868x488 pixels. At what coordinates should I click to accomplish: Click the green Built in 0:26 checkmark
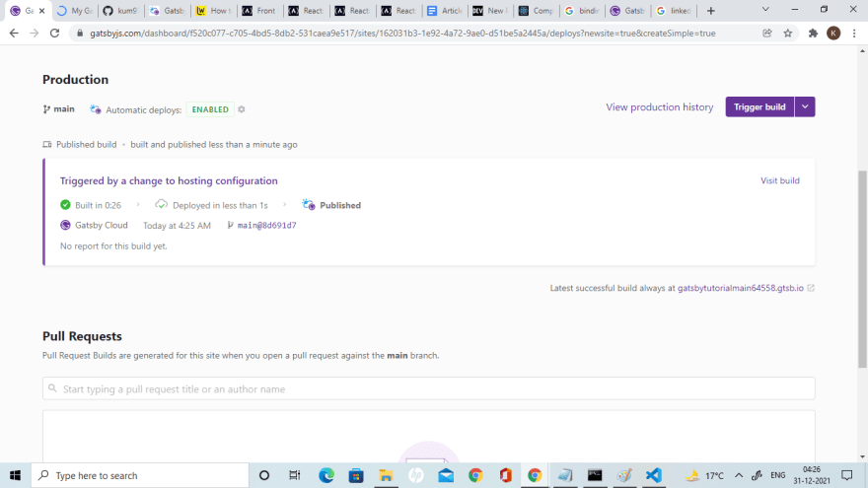65,205
